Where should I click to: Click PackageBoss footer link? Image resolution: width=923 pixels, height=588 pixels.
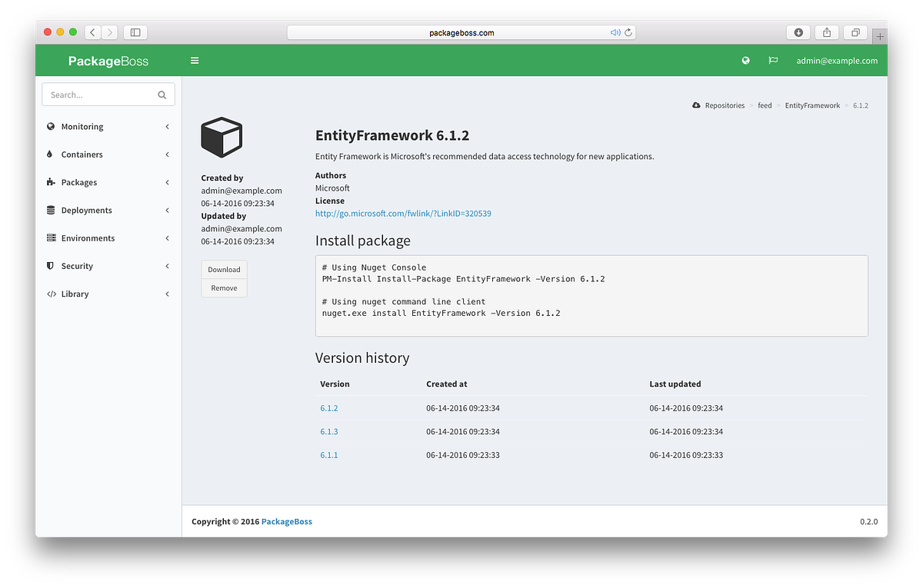pos(287,522)
